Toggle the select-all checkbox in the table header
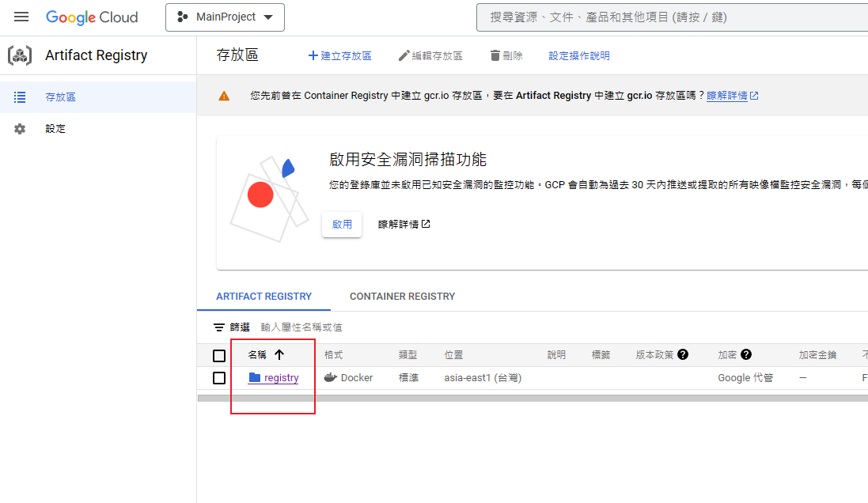 [219, 355]
